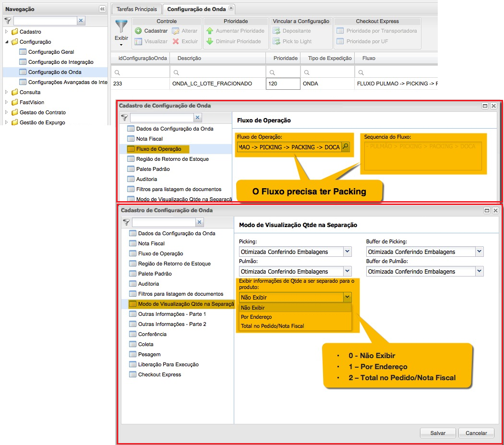Expand the Cadastro folder in navigation
The image size is (504, 445).
tap(6, 32)
